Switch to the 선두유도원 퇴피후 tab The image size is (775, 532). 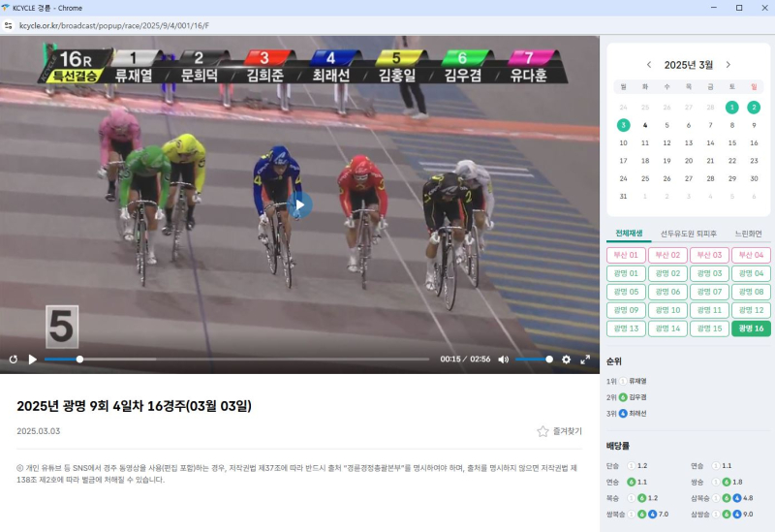[689, 234]
